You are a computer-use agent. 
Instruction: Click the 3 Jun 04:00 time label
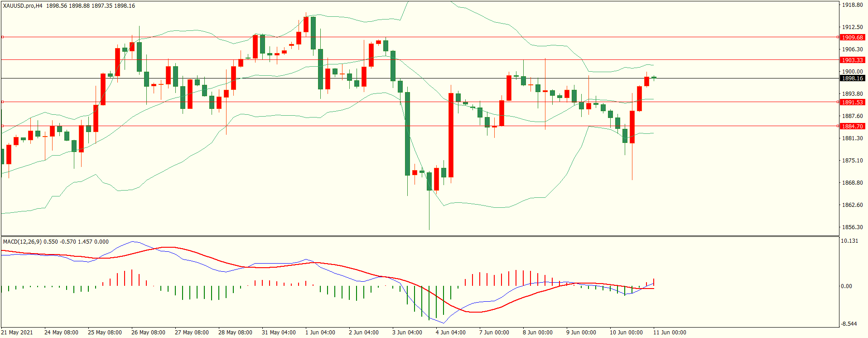coord(407,333)
